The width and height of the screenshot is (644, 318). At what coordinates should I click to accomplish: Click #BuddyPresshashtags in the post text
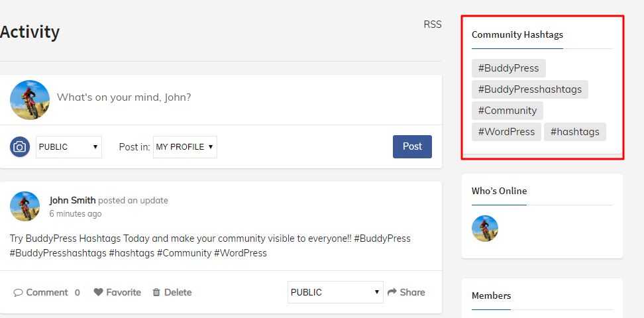(x=58, y=253)
